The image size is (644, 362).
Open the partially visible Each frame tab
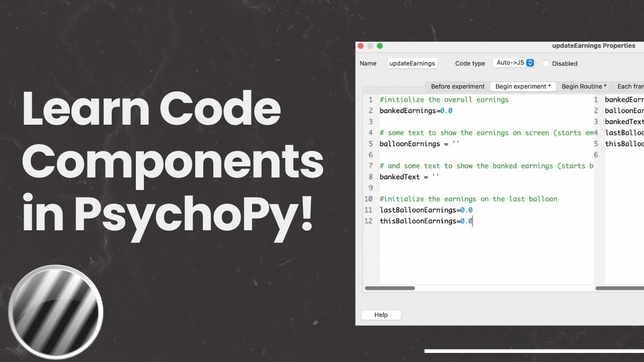click(629, 86)
